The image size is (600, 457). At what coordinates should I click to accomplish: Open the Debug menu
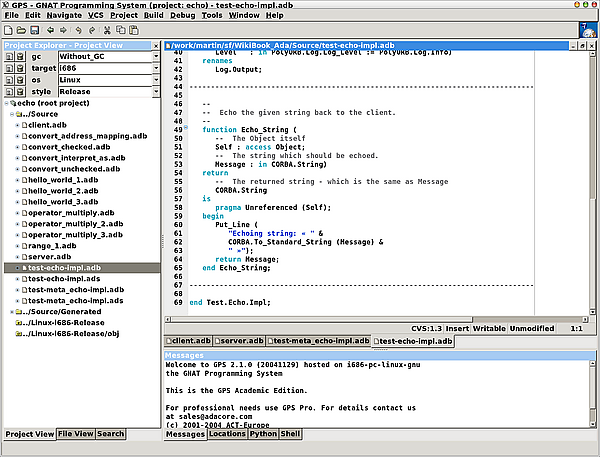click(x=183, y=15)
